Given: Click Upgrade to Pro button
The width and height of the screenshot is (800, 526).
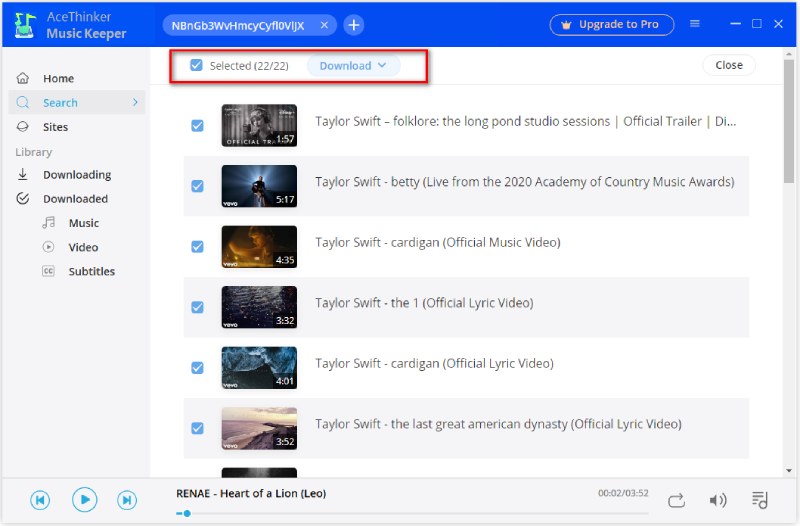Looking at the screenshot, I should tap(612, 24).
